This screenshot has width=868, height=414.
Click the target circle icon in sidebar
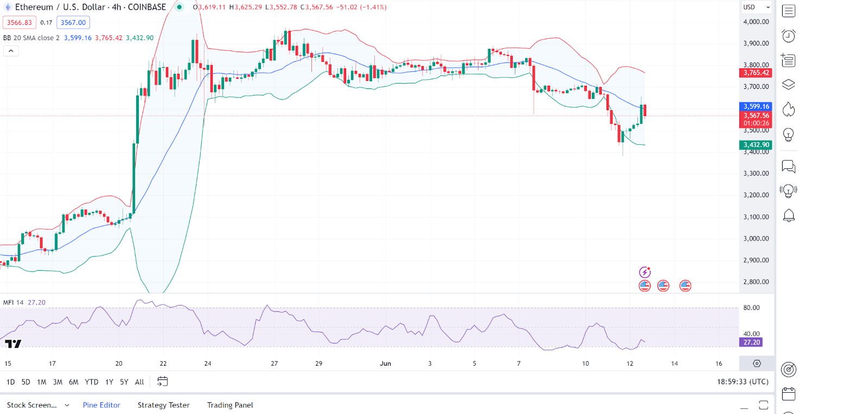788,370
